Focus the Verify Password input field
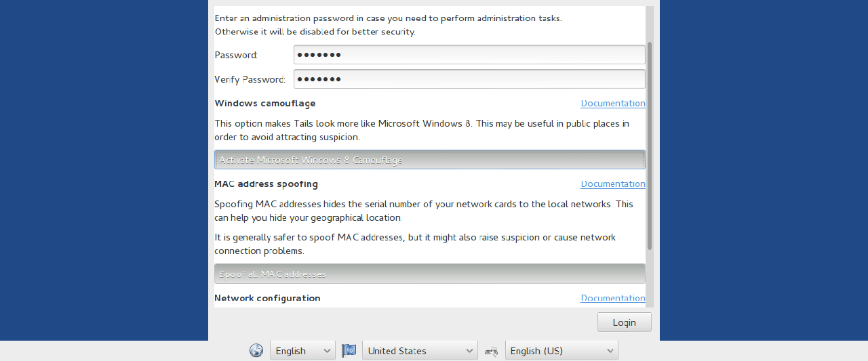This screenshot has width=868, height=361. (x=469, y=79)
